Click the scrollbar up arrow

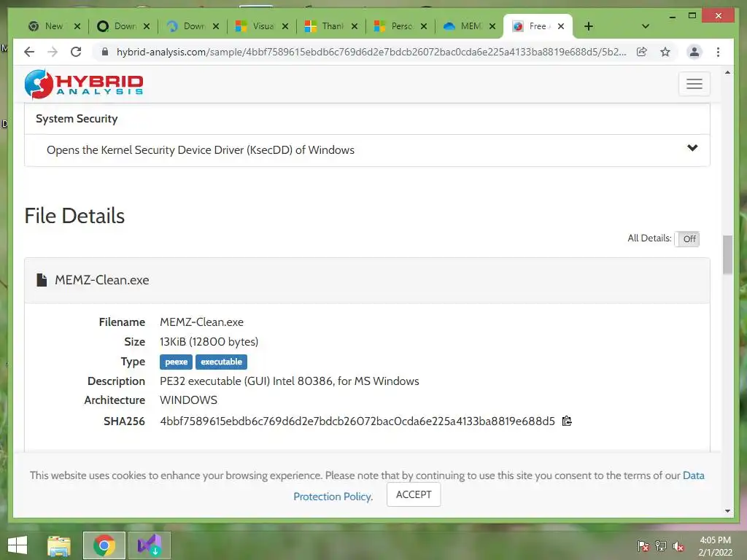pos(727,72)
